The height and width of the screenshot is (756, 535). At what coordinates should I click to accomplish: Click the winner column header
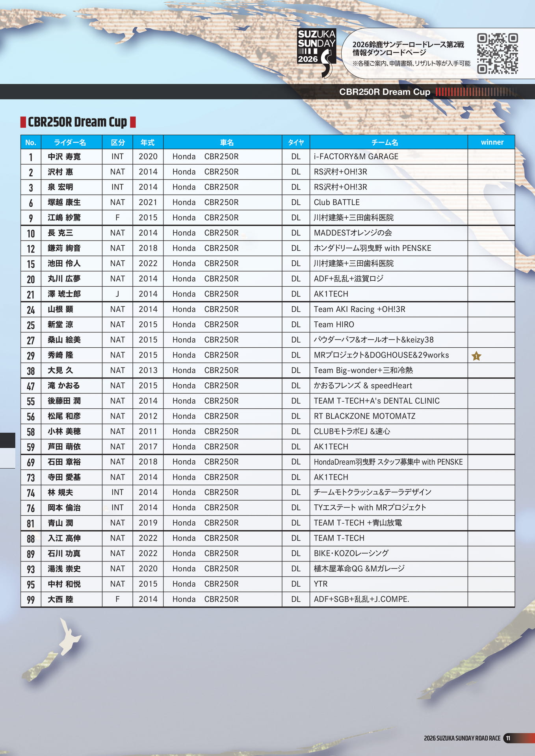point(492,143)
